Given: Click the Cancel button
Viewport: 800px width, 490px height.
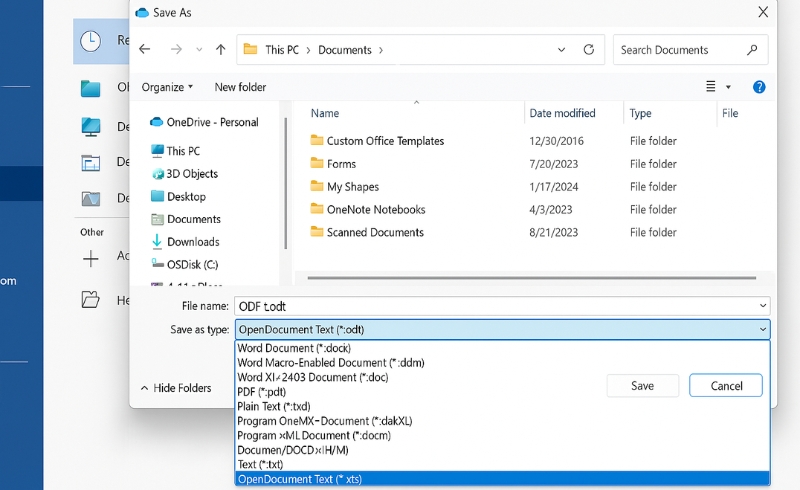Looking at the screenshot, I should tap(726, 386).
